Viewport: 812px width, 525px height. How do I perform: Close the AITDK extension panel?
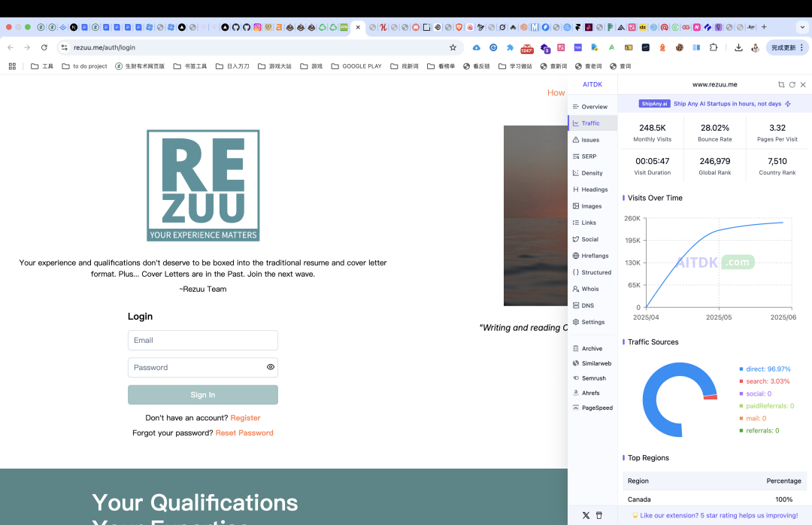803,84
